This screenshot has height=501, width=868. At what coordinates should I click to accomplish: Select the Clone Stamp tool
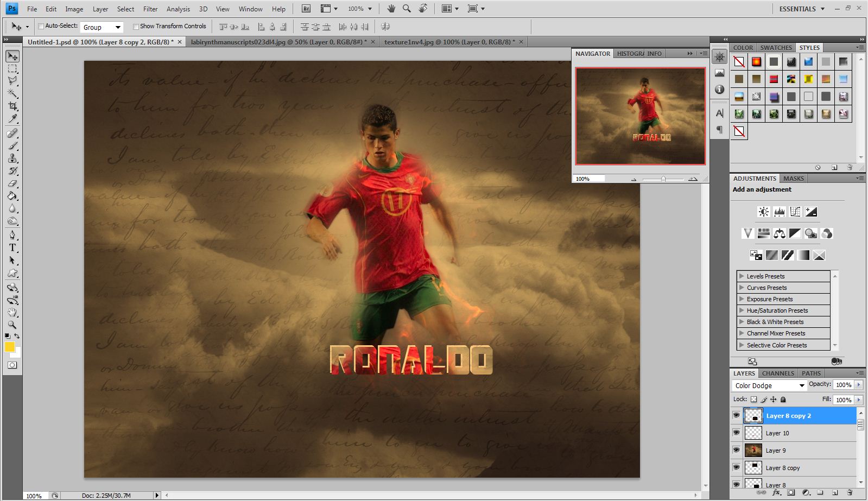(12, 158)
